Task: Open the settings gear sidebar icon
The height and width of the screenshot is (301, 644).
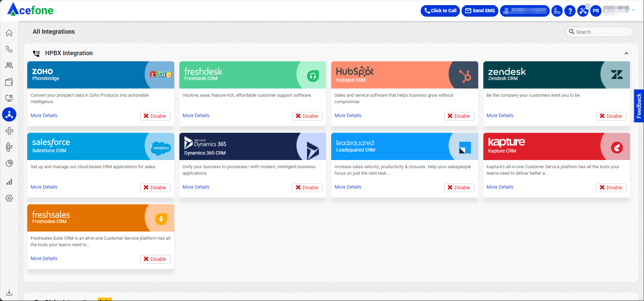Action: [x=9, y=198]
